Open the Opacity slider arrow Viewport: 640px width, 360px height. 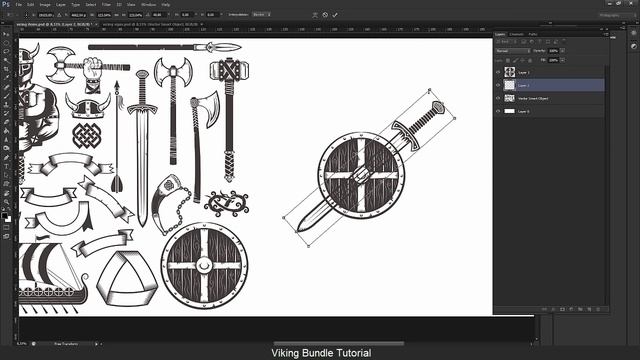point(562,51)
